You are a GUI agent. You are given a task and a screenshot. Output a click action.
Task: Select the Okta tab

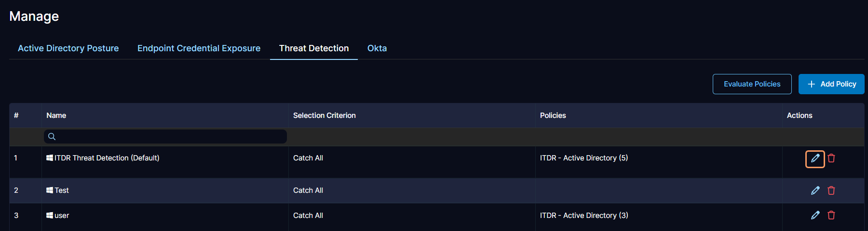click(x=377, y=48)
